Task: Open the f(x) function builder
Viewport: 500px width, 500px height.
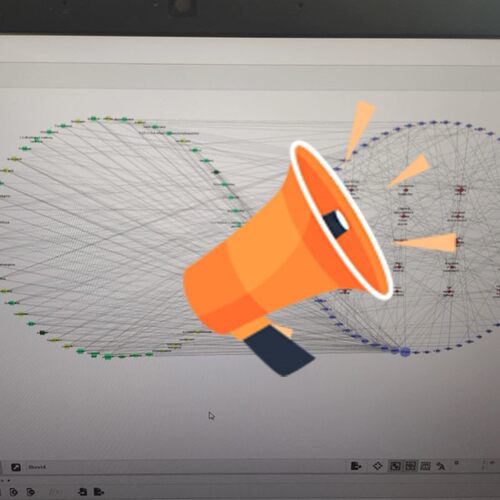Action: pyautogui.click(x=55, y=492)
